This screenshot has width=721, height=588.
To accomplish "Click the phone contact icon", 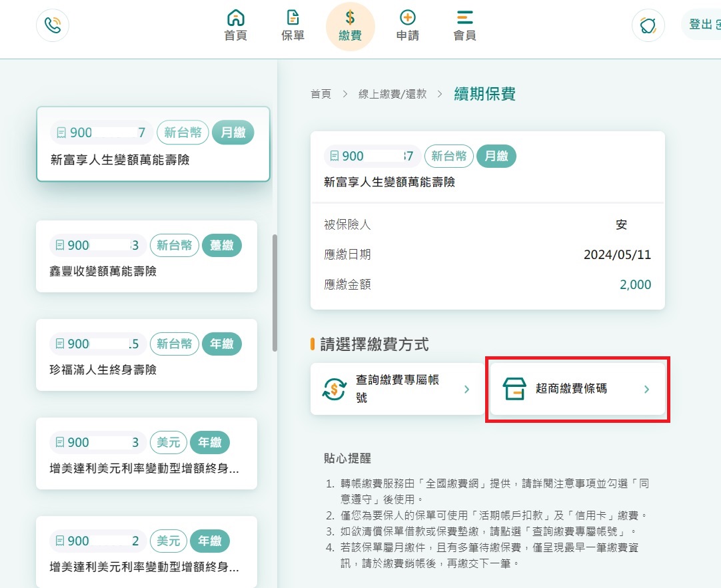I will click(53, 25).
